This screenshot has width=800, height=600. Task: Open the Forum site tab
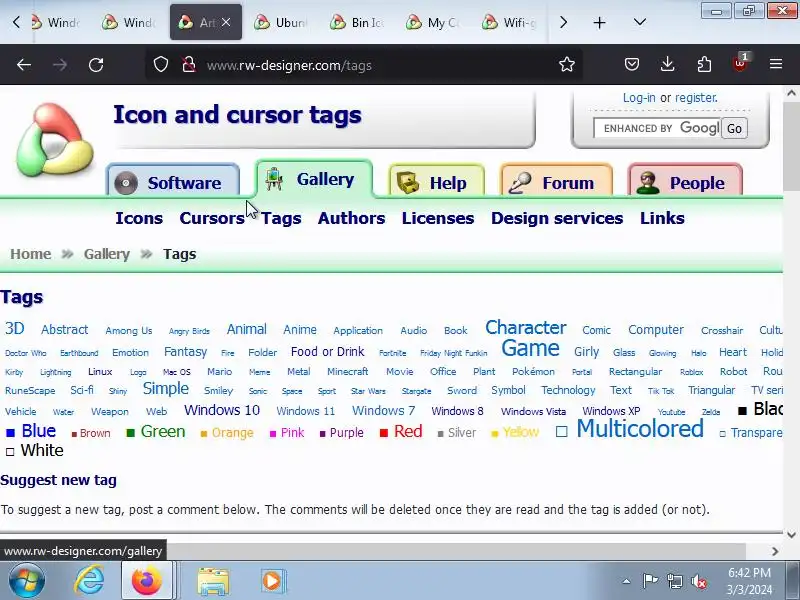point(557,182)
